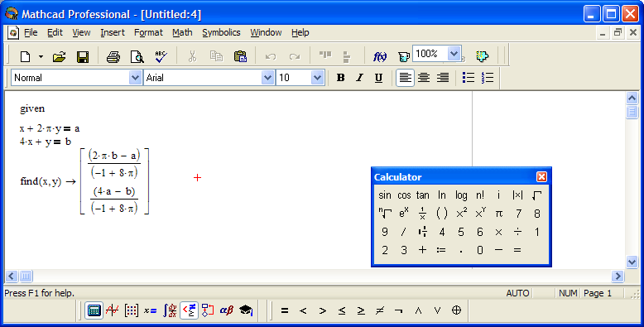
Task: Toggle Underline formatting
Action: coord(378,78)
